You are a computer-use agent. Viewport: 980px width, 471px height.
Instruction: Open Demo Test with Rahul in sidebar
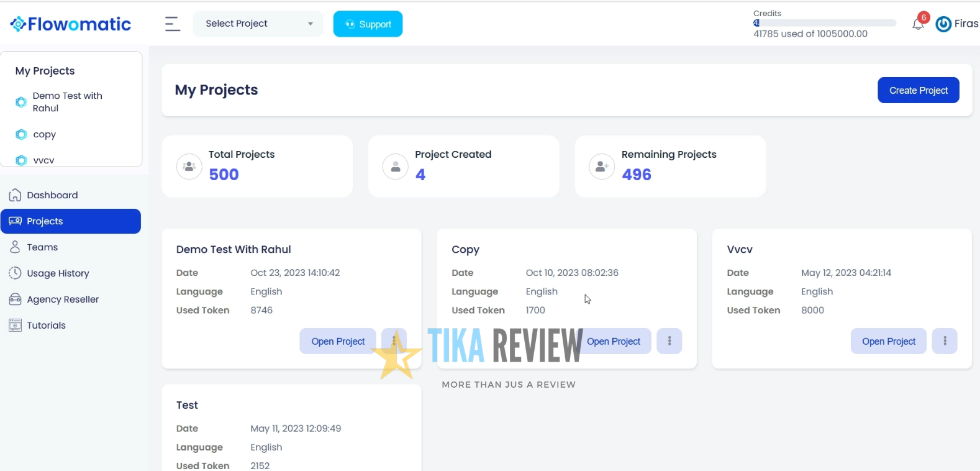(68, 102)
